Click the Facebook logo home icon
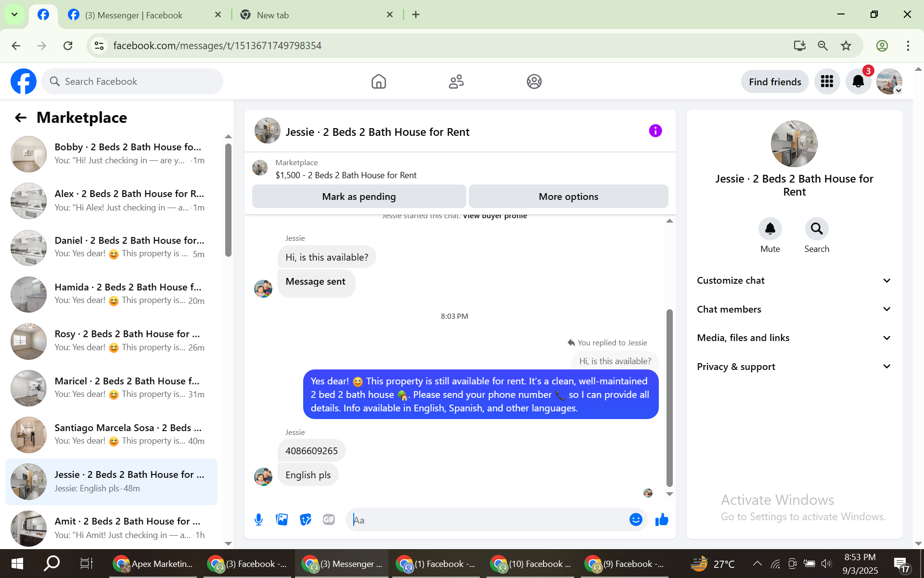 [x=24, y=81]
